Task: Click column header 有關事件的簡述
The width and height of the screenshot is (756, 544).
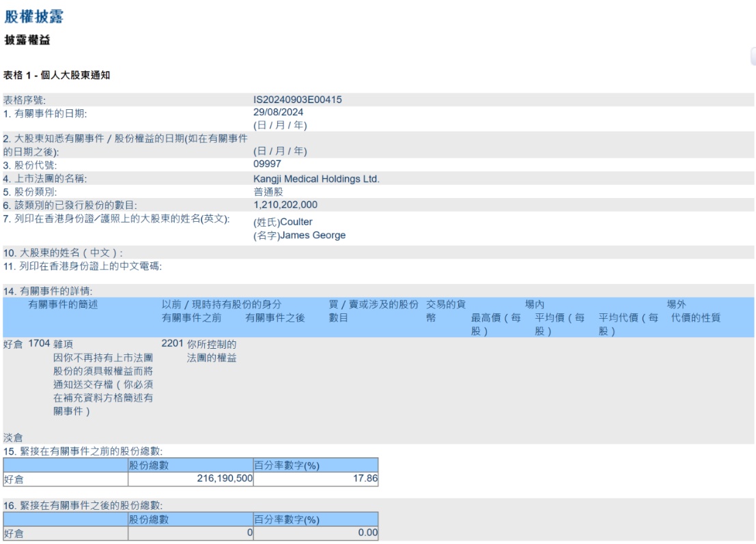Action: coord(63,304)
